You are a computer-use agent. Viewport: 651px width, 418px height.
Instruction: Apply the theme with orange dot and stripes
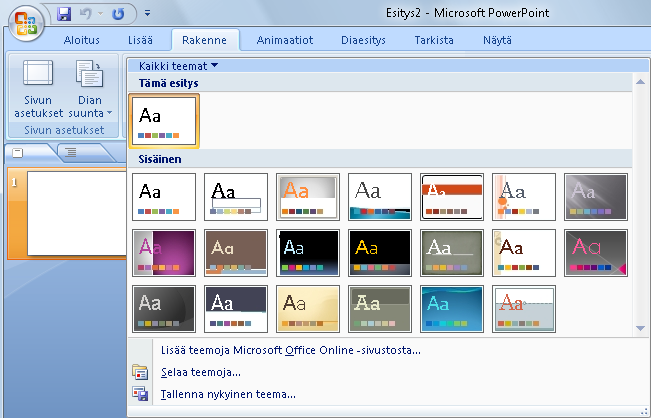coord(524,197)
